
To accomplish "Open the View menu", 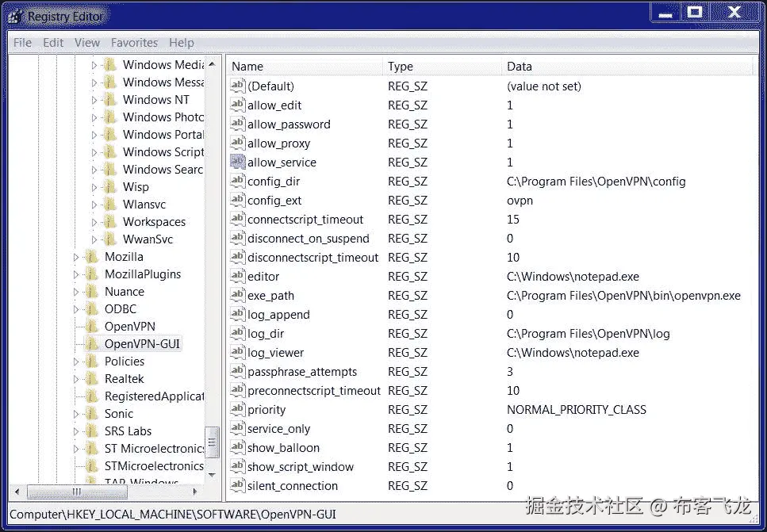I will coord(87,43).
